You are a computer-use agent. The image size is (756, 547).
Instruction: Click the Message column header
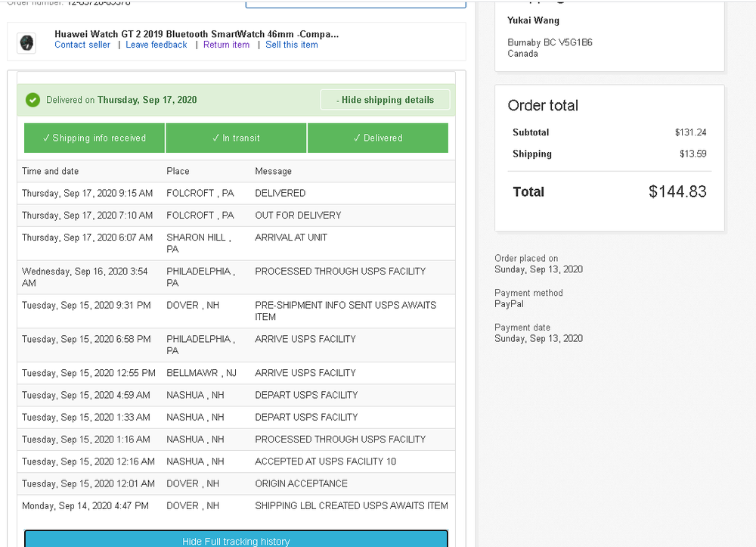273,171
